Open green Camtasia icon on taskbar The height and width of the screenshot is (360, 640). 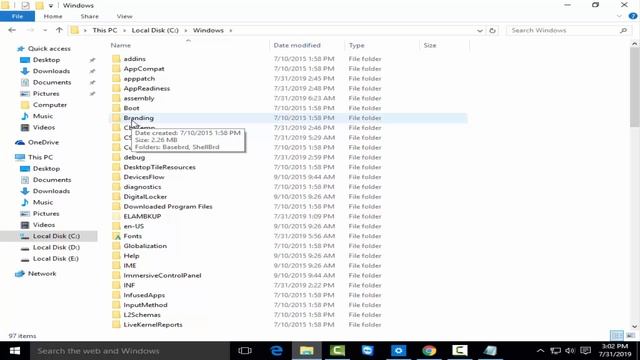coord(337,351)
